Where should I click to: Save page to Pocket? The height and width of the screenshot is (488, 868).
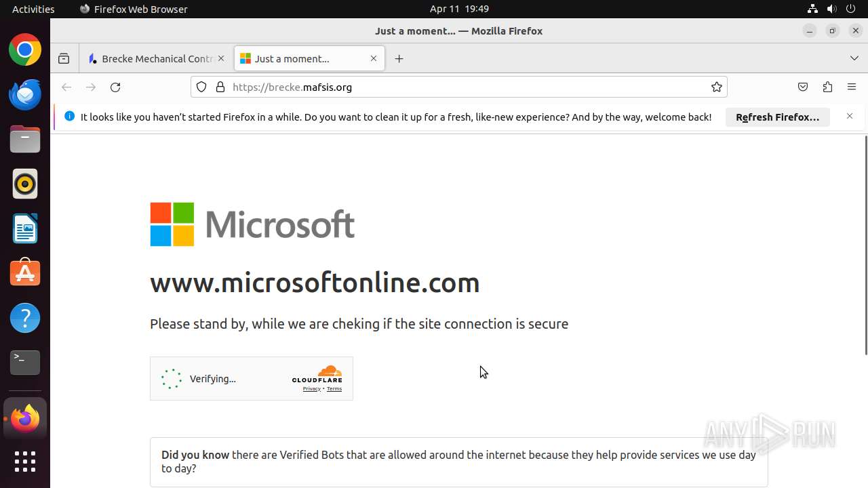[803, 87]
